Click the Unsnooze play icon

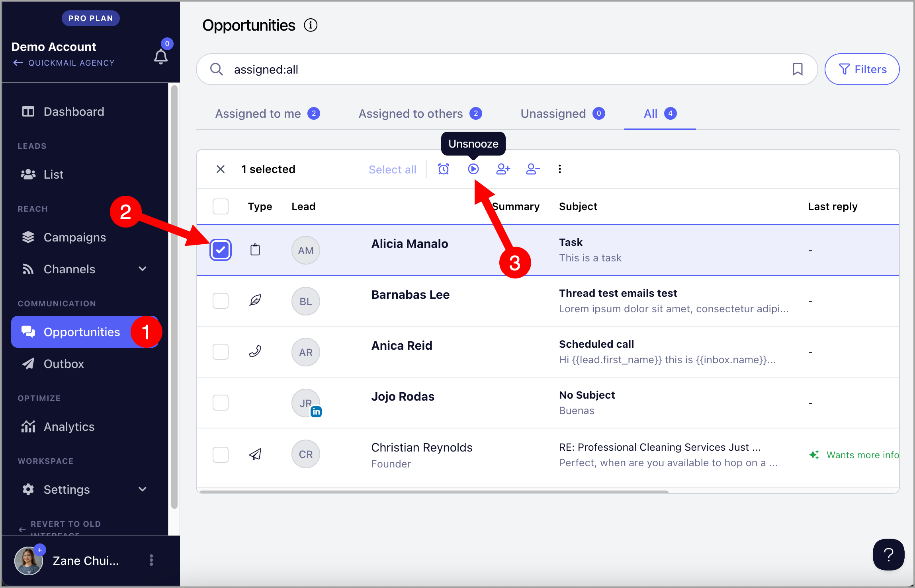tap(473, 169)
